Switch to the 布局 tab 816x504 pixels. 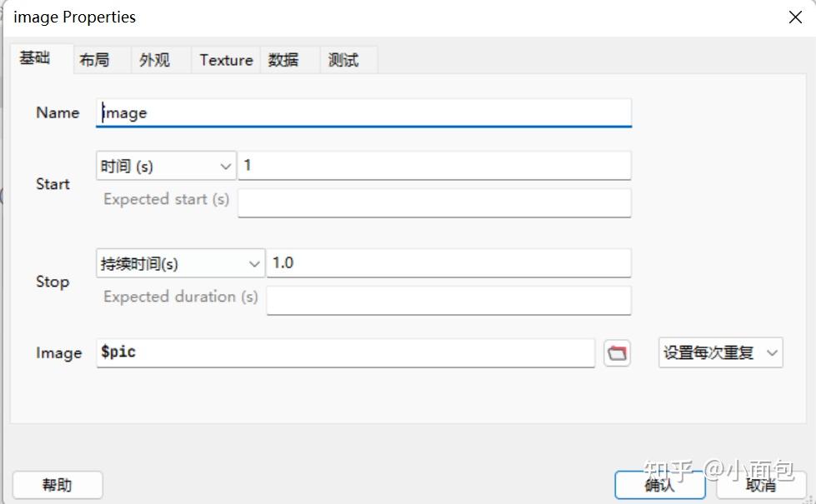pyautogui.click(x=94, y=60)
